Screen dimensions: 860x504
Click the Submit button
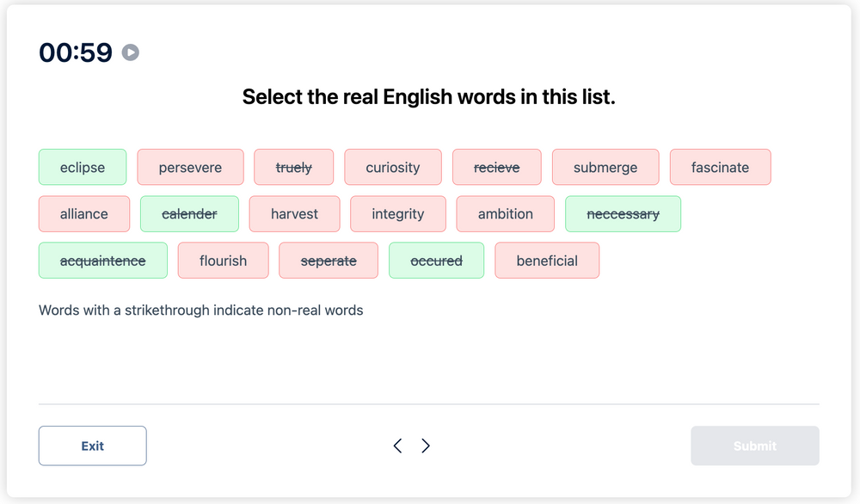pos(754,446)
